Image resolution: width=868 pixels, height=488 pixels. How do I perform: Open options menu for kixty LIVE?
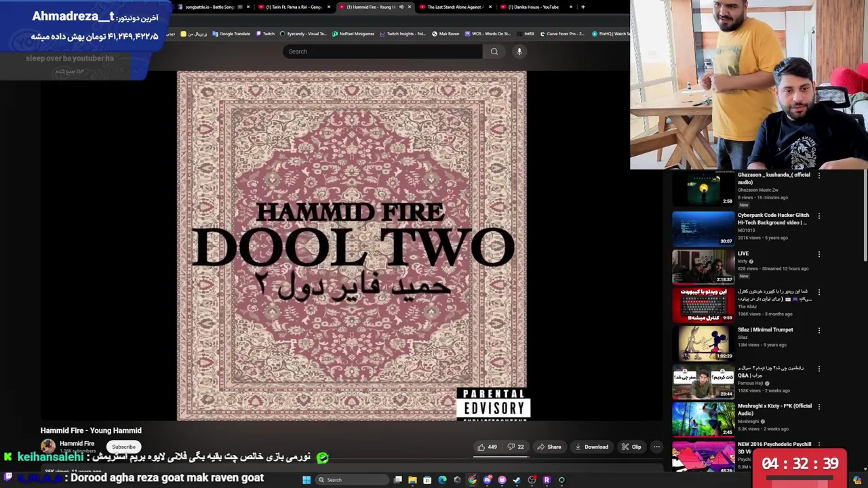819,254
